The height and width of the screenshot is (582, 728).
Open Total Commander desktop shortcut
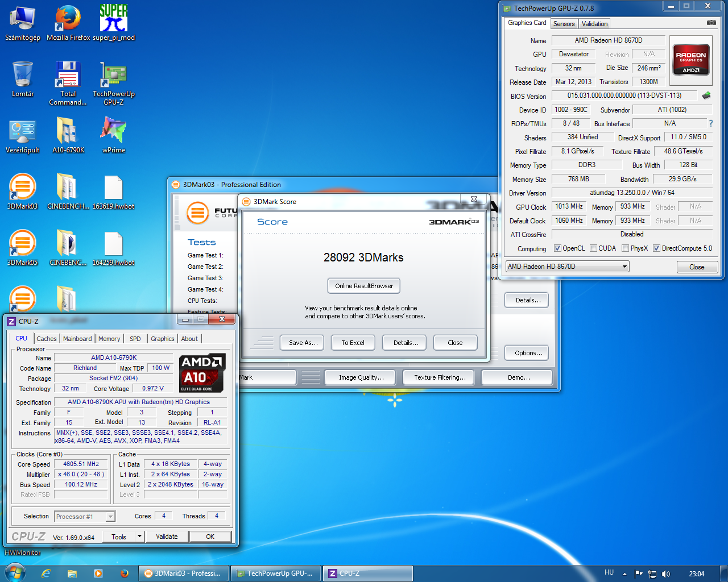[x=68, y=83]
